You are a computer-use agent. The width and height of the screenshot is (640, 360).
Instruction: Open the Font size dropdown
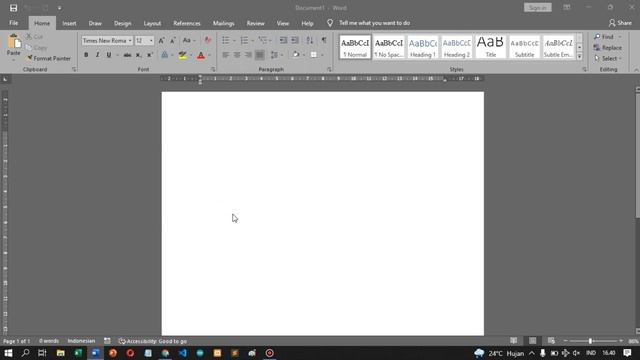click(x=151, y=40)
